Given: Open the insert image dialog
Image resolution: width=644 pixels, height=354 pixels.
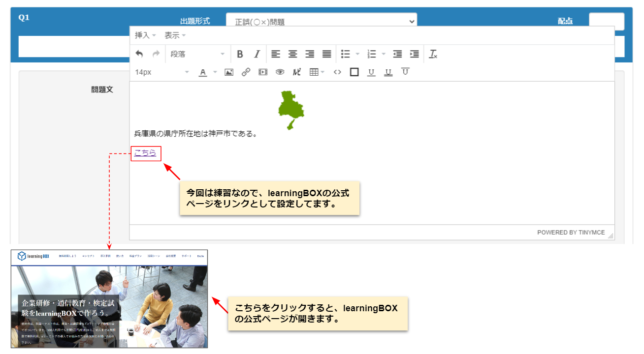Looking at the screenshot, I should 229,72.
